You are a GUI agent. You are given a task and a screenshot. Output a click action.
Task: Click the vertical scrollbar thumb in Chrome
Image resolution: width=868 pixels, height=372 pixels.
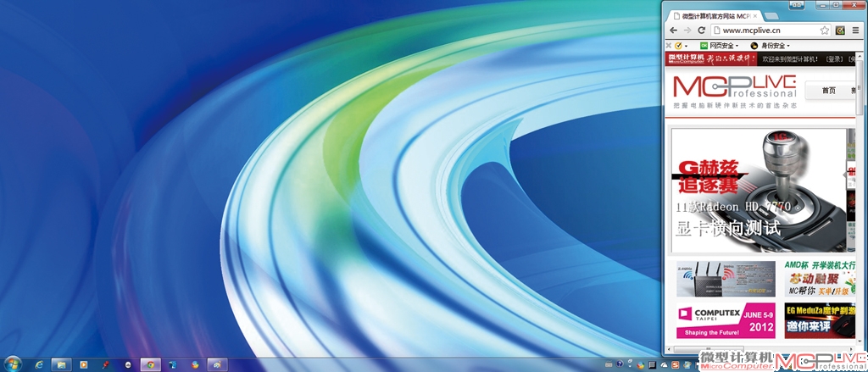tap(860, 87)
